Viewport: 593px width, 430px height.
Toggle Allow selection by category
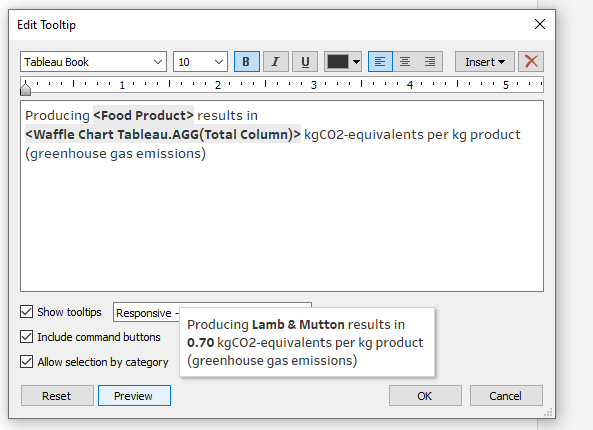click(26, 362)
